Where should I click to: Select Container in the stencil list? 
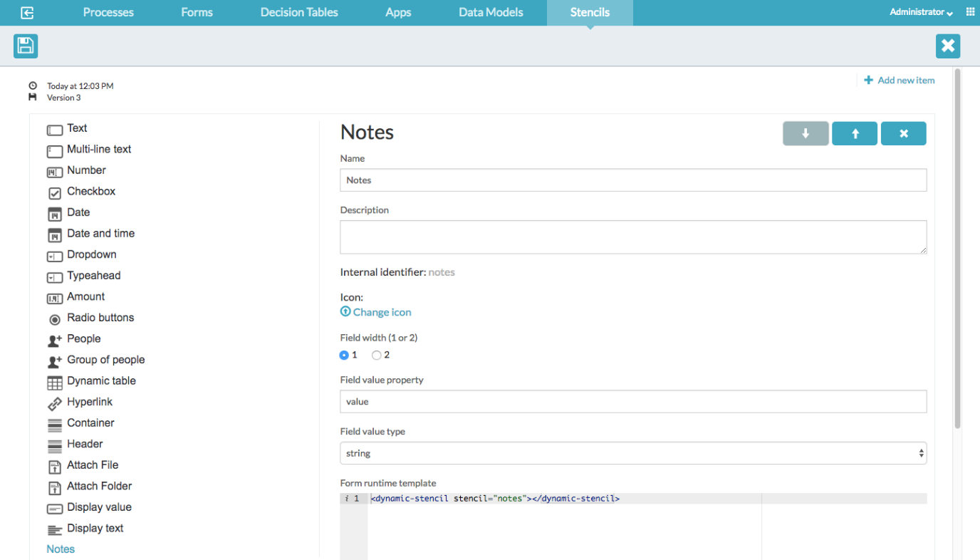tap(90, 423)
